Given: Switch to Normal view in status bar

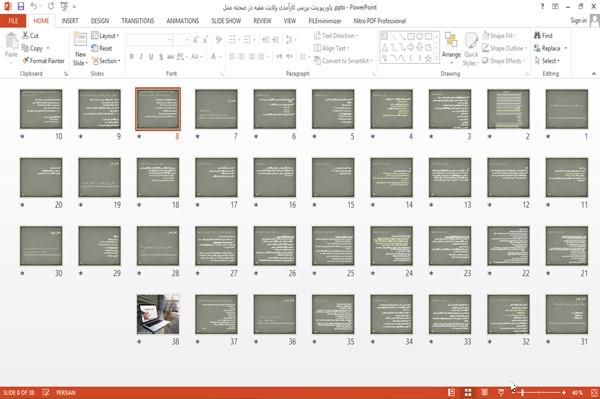Looking at the screenshot, I should 452,392.
